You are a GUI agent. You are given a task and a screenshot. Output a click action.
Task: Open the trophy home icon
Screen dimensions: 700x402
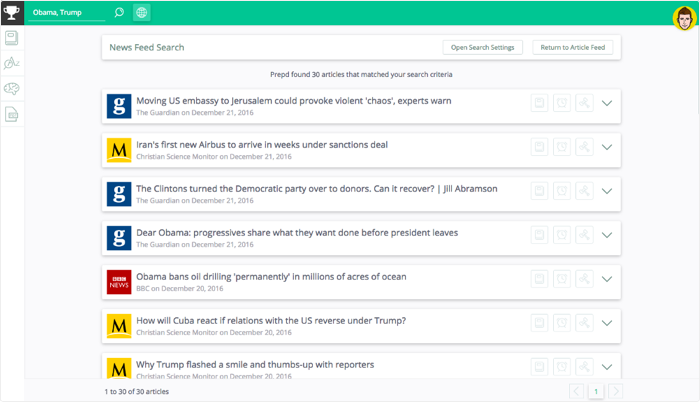pyautogui.click(x=12, y=13)
